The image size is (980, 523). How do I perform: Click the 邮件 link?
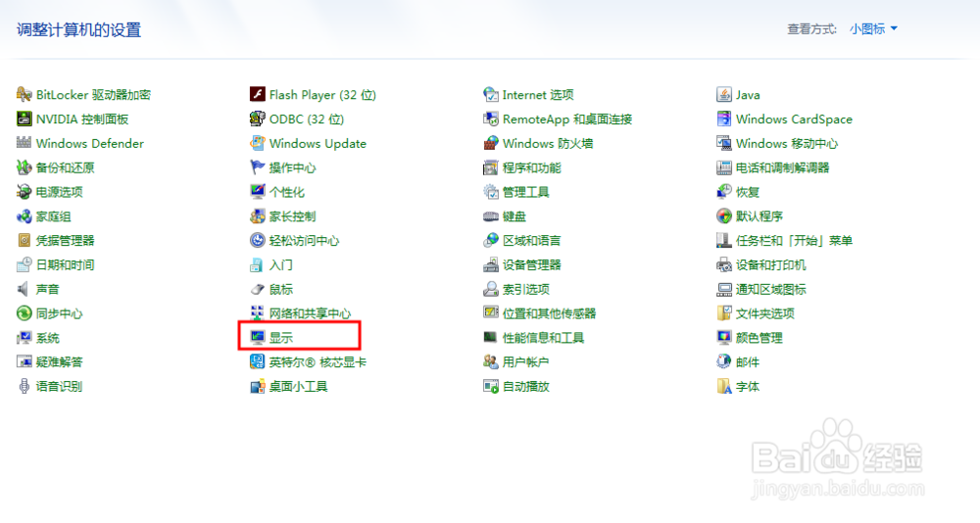coord(748,362)
